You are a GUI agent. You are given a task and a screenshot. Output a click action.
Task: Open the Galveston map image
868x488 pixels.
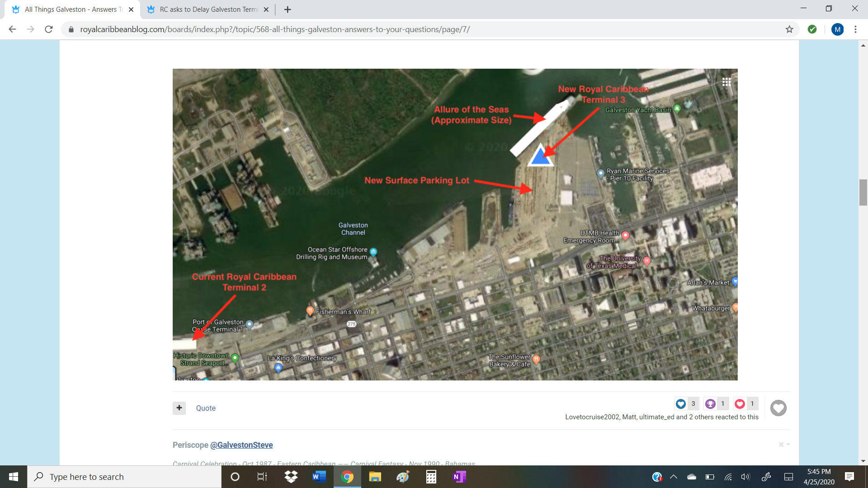(x=455, y=225)
